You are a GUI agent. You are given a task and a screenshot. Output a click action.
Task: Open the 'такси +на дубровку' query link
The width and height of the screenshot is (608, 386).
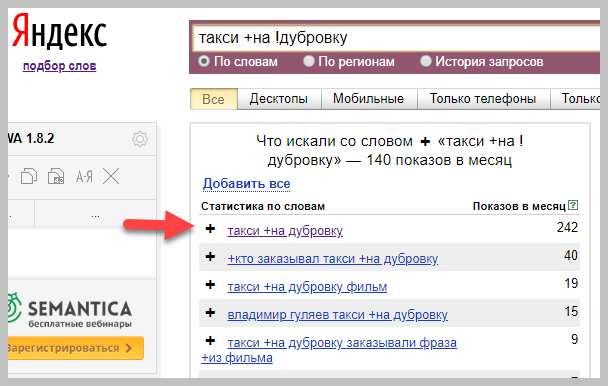point(285,231)
